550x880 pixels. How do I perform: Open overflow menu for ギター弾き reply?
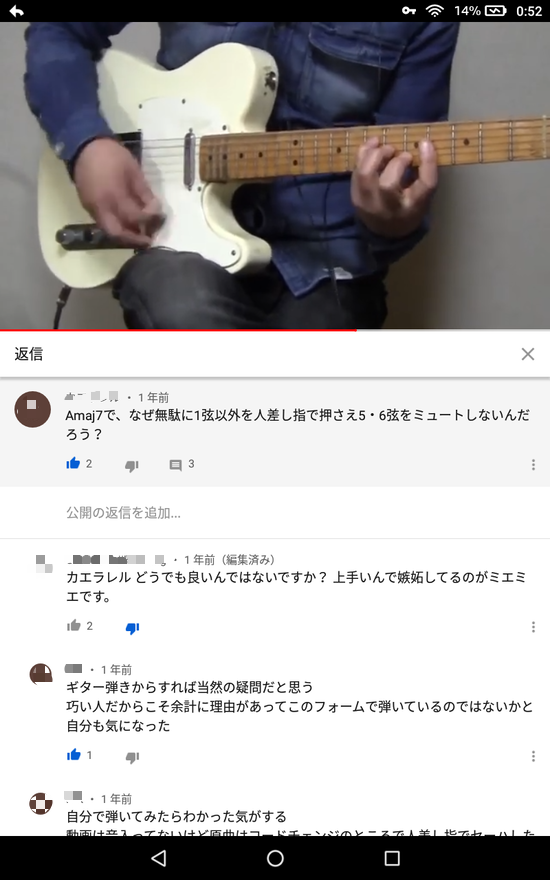[533, 756]
